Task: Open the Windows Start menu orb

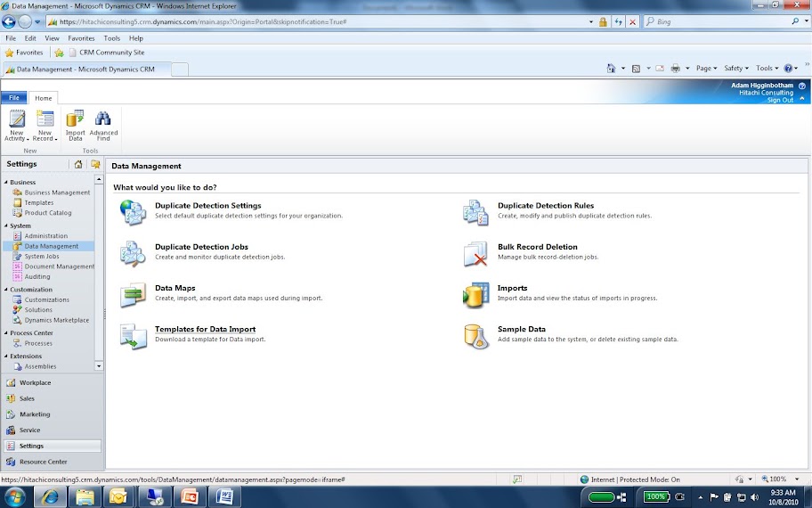Action: click(x=14, y=496)
